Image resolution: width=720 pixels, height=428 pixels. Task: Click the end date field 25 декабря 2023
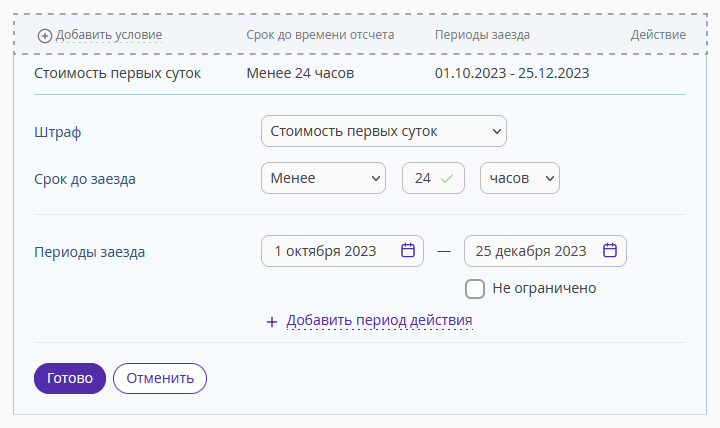pos(546,251)
